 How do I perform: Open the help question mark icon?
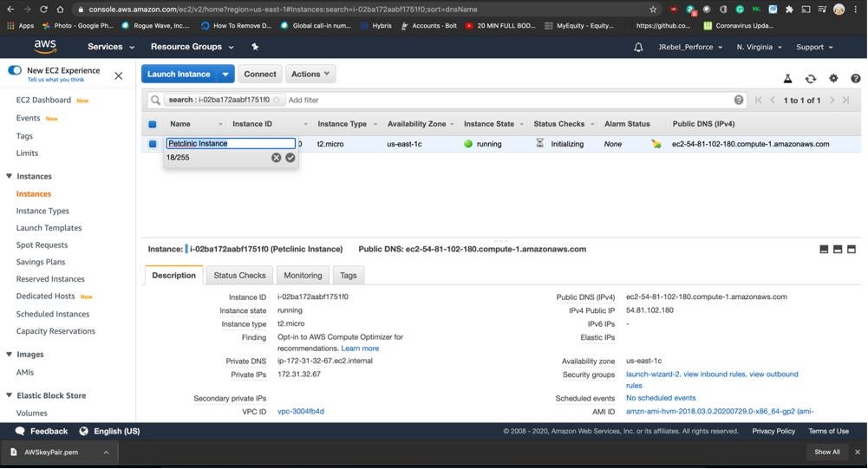coord(855,79)
